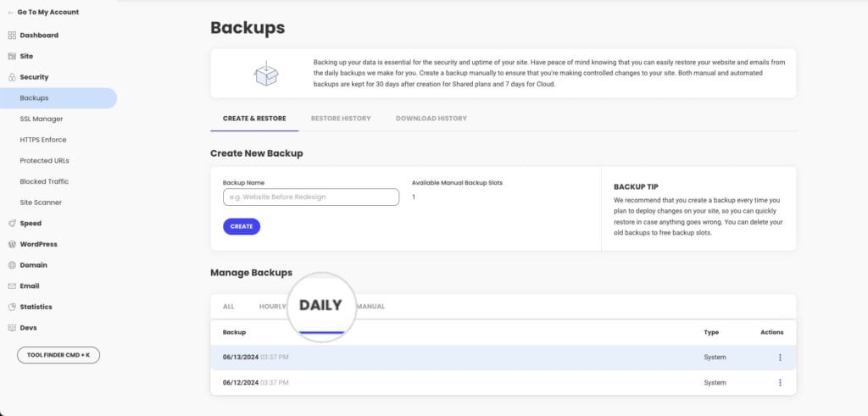Click the Security lock icon

click(x=12, y=77)
